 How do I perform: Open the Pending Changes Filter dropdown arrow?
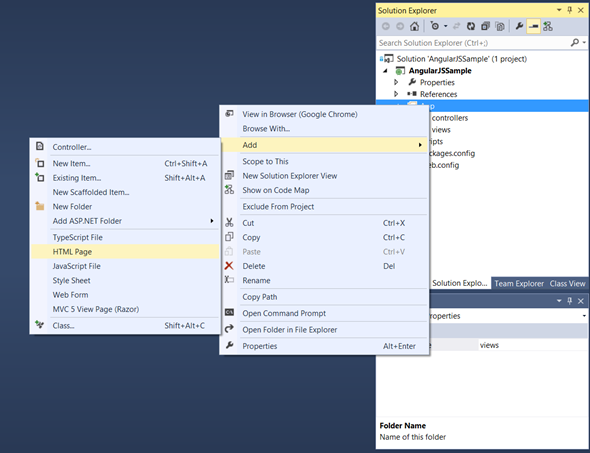click(x=446, y=26)
